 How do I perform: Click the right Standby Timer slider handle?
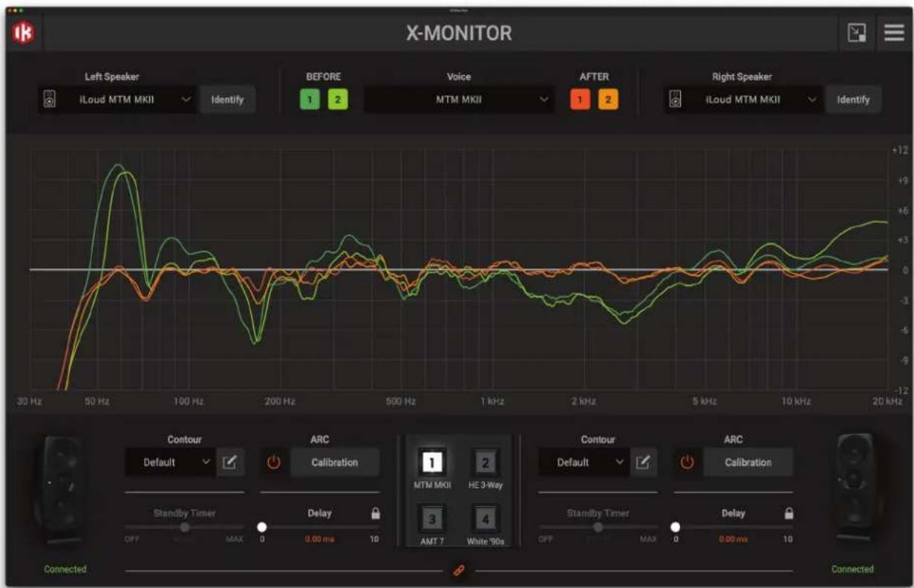pyautogui.click(x=598, y=527)
